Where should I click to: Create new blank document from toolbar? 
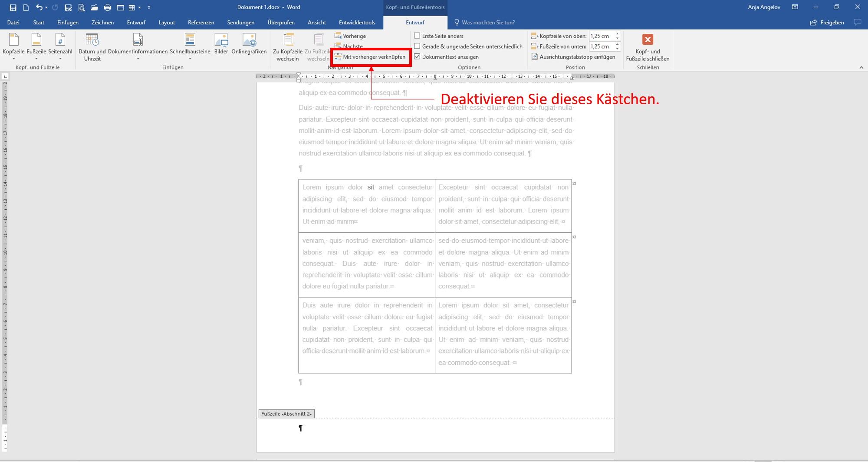tap(26, 7)
